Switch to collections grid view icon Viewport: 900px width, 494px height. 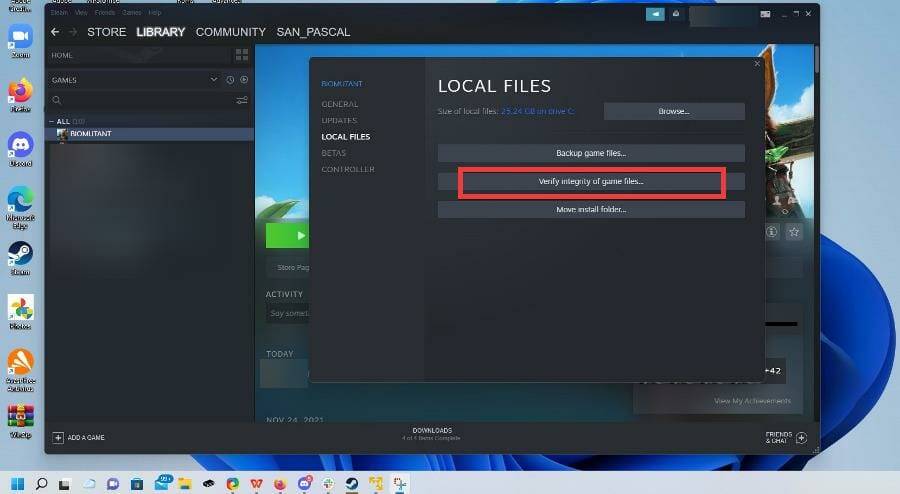[x=242, y=55]
